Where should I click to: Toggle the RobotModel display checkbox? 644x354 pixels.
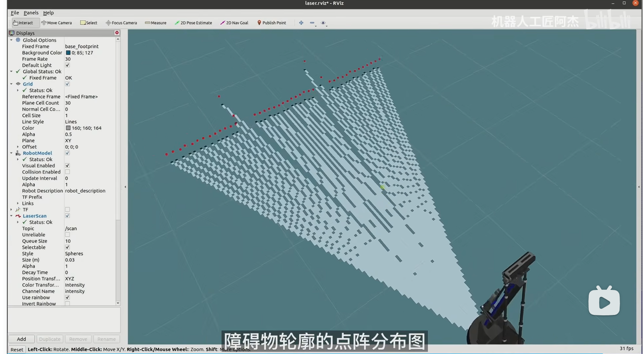(x=68, y=153)
